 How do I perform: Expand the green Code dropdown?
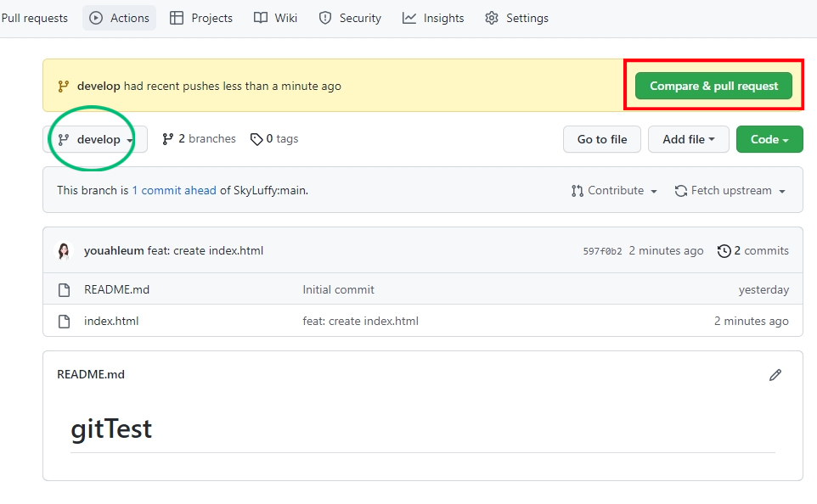pos(769,139)
